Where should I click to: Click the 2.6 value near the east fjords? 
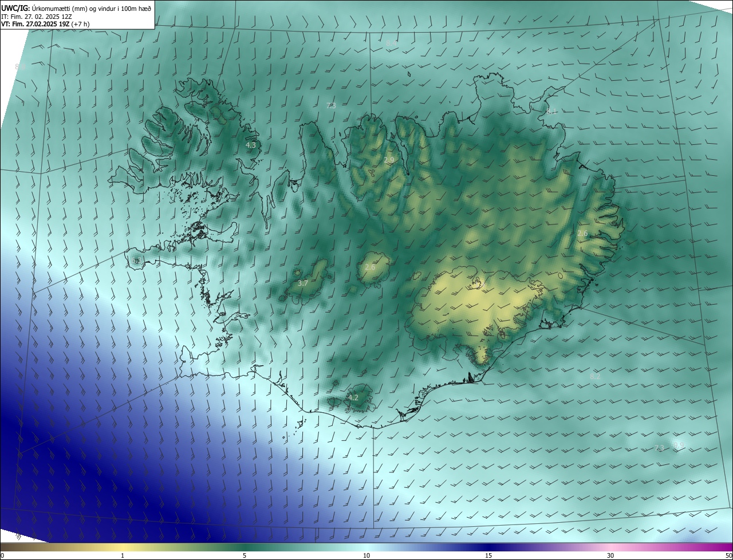(x=582, y=233)
